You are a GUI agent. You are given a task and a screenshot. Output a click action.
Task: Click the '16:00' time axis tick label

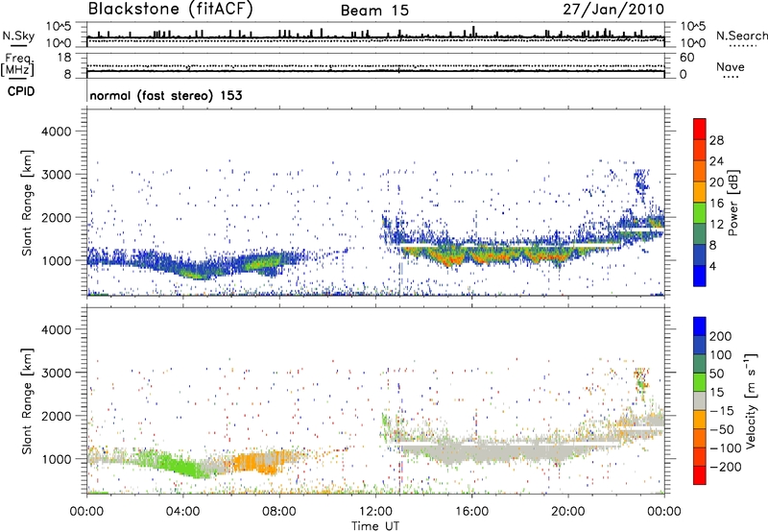(x=471, y=512)
